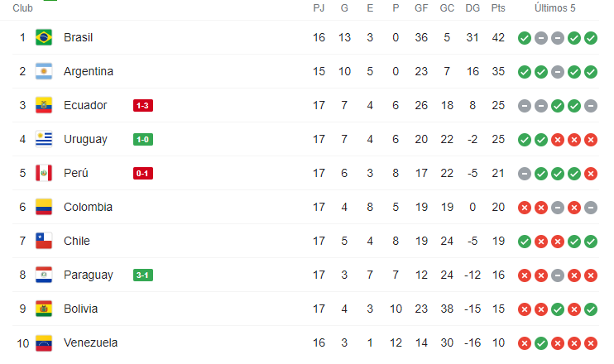Click Paraguay's green 3-1 score badge
This screenshot has height=364, width=614.
142,275
